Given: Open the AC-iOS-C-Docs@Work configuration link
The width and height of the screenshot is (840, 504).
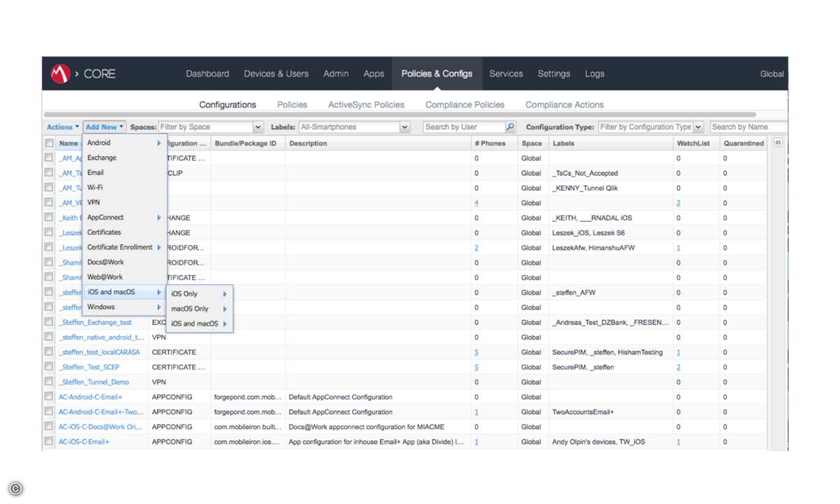Looking at the screenshot, I should point(101,426).
